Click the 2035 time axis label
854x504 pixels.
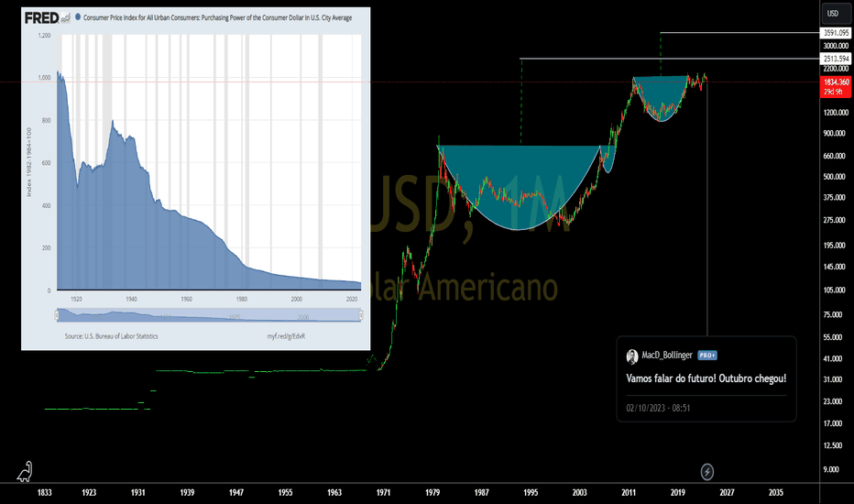point(775,493)
